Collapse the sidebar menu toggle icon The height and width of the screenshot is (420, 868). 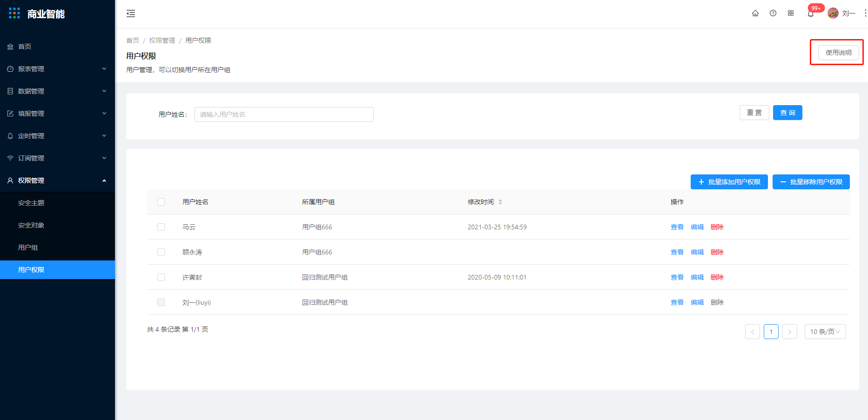131,13
